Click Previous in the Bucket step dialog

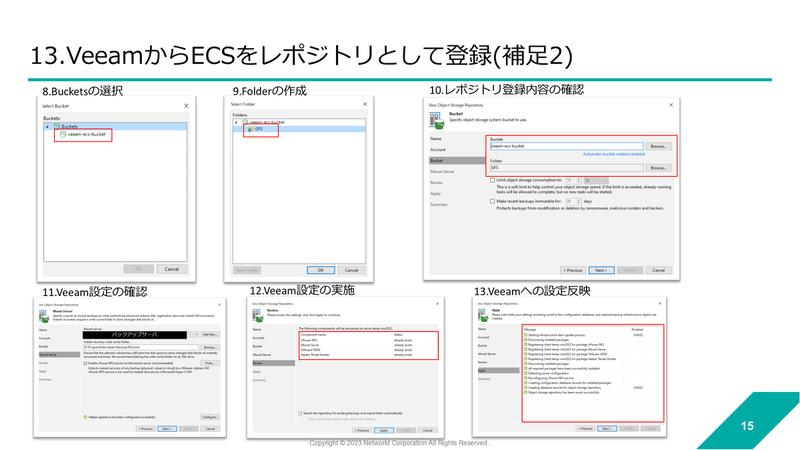(572, 270)
